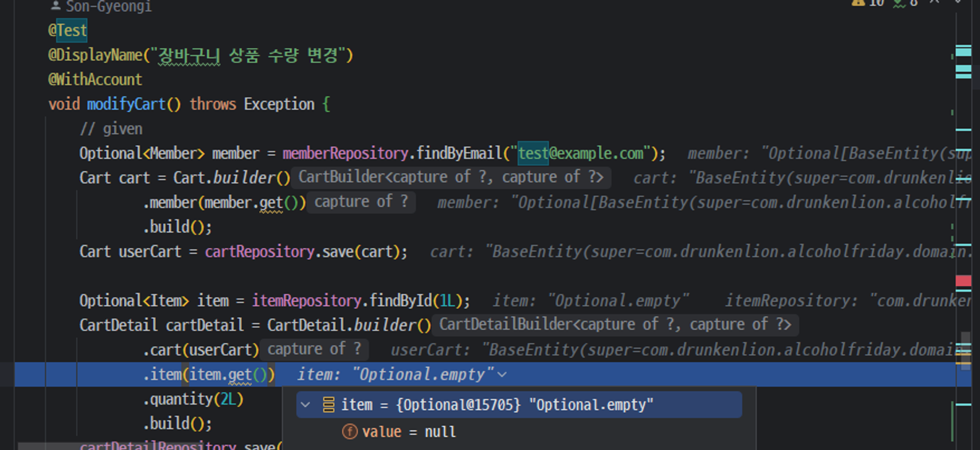Viewport: 980px width, 450px height.
Task: Click the @DisplayName annotation
Action: 95,55
